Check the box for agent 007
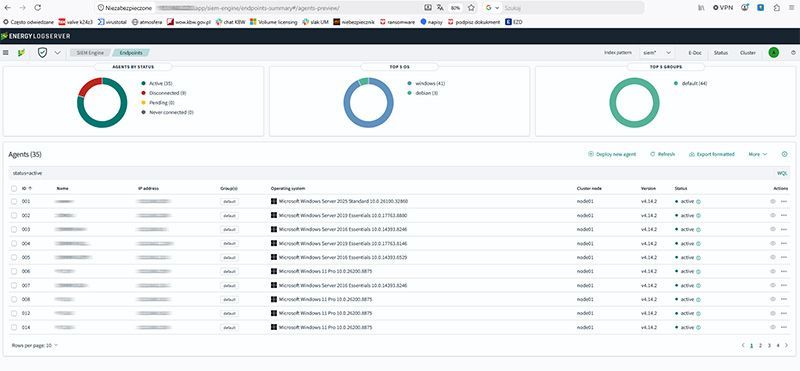The width and height of the screenshot is (800, 371). pyautogui.click(x=14, y=285)
